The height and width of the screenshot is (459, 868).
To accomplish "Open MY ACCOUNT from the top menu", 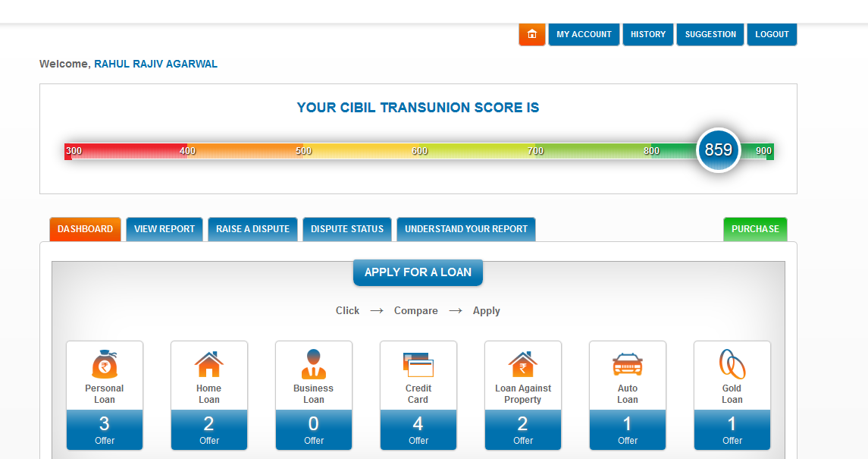I will tap(584, 34).
